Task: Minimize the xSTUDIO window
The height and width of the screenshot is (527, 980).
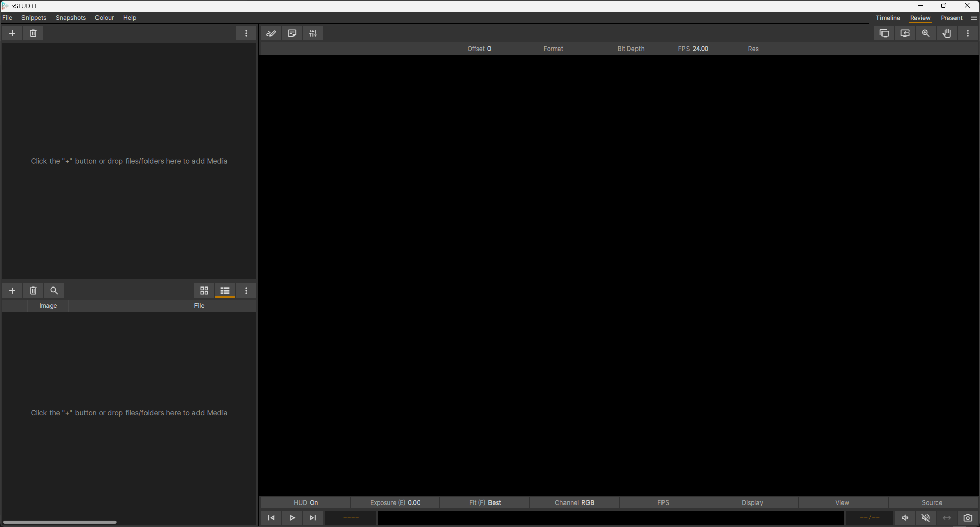Action: pyautogui.click(x=921, y=6)
